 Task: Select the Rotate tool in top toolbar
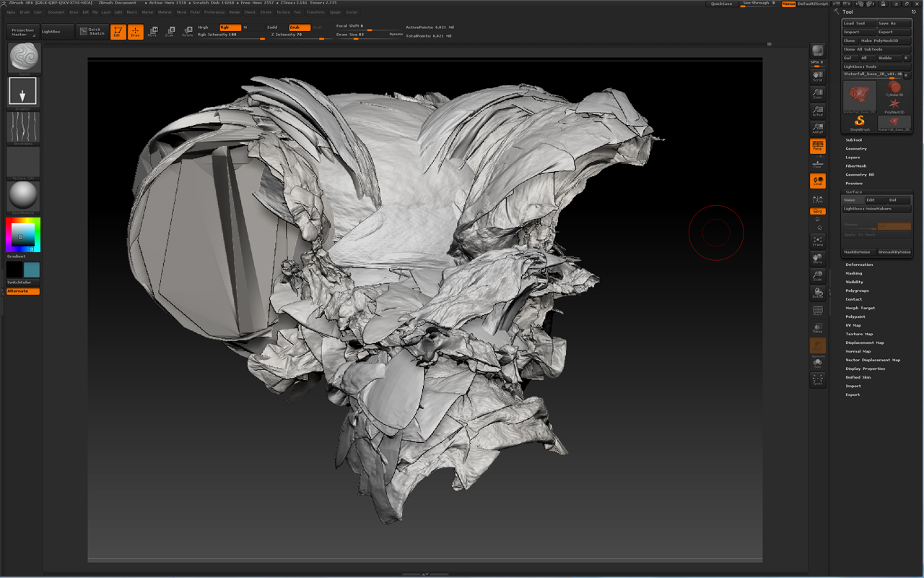tap(187, 32)
